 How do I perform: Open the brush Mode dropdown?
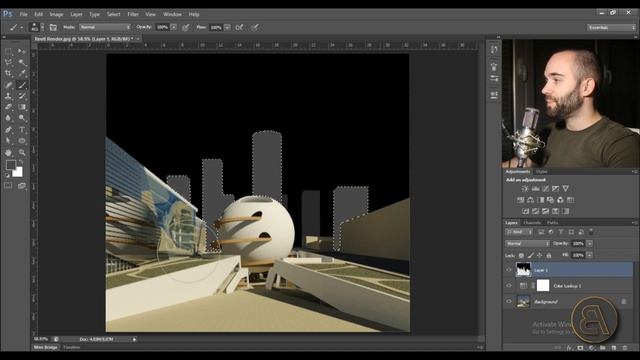coord(105,27)
